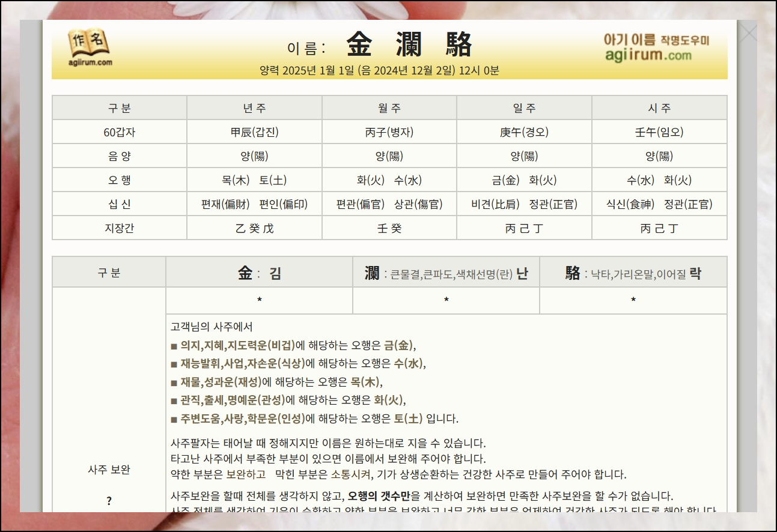Screen dimensions: 777x532
Task: Click the sentence starting 타고난 사주에서 부족한
Action: (x=329, y=459)
